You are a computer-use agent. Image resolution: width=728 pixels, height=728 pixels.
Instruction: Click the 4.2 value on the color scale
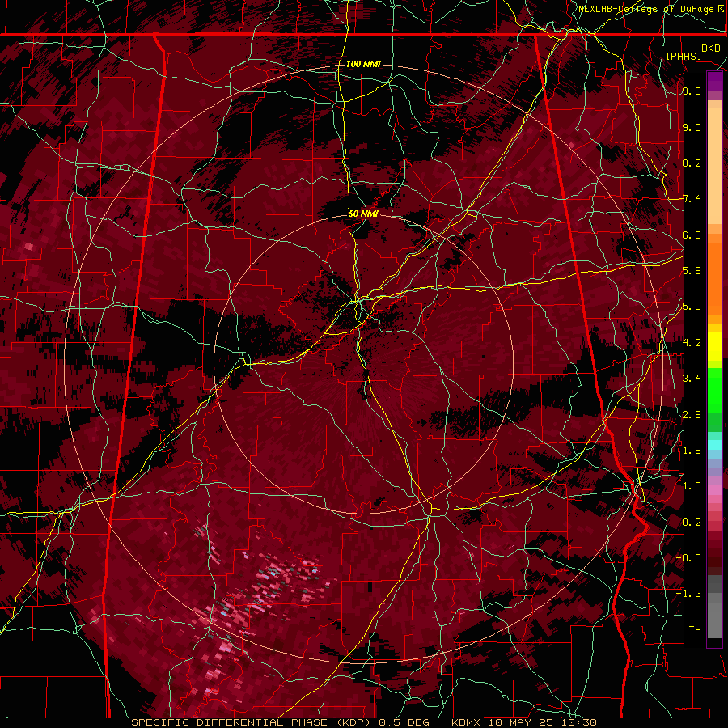(x=692, y=343)
